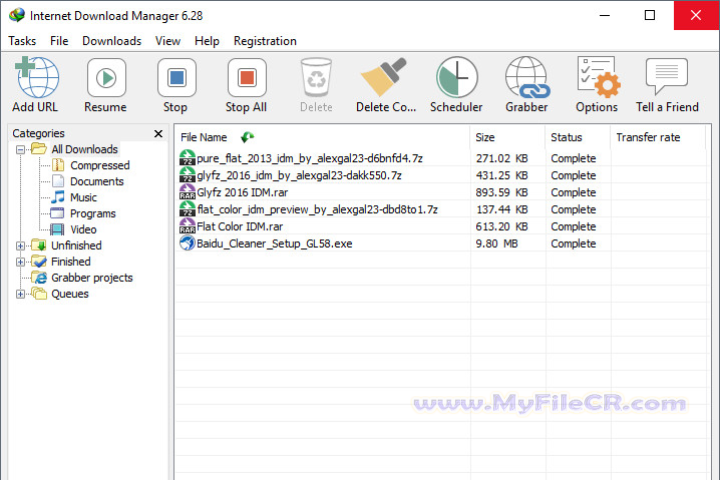
Task: Click the 893.59 KB size cell
Action: [x=501, y=192]
